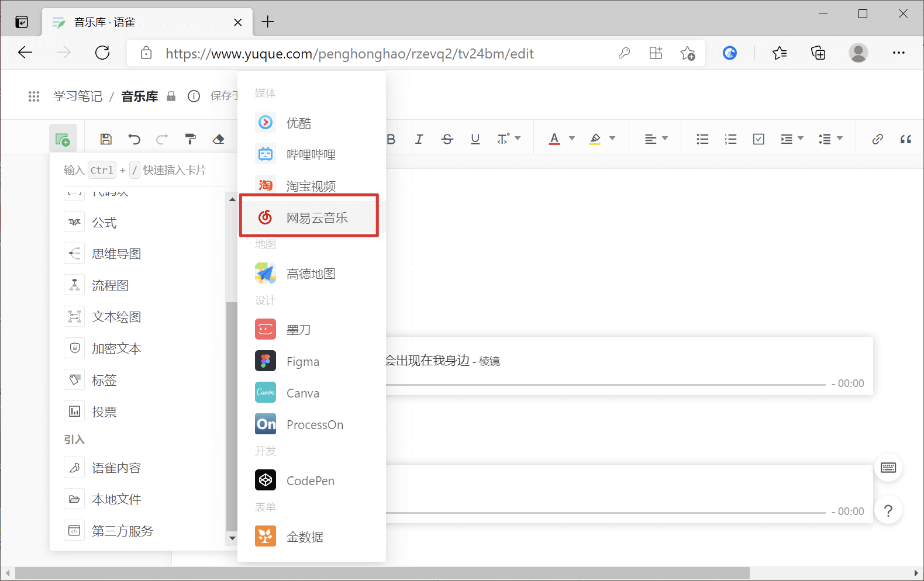Image resolution: width=924 pixels, height=581 pixels.
Task: Click the card panel scroll-up arrow
Action: coord(232,199)
